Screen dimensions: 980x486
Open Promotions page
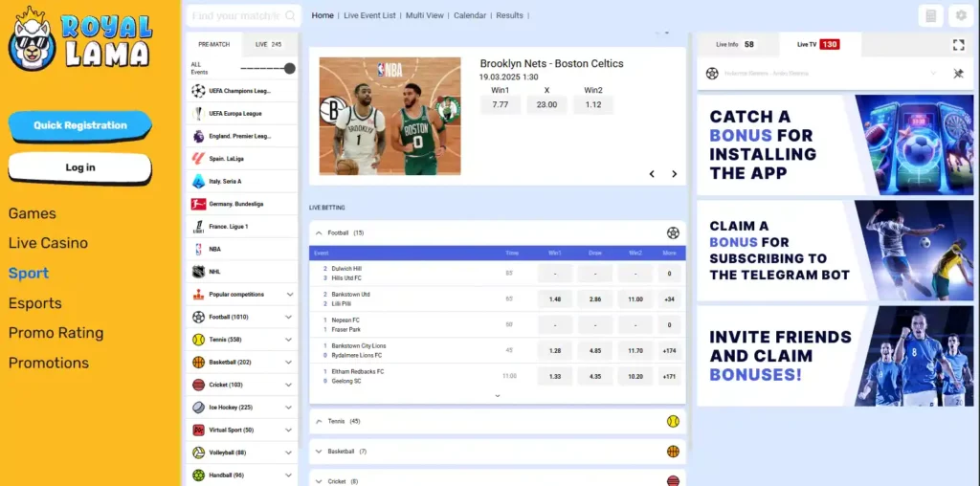pyautogui.click(x=49, y=363)
